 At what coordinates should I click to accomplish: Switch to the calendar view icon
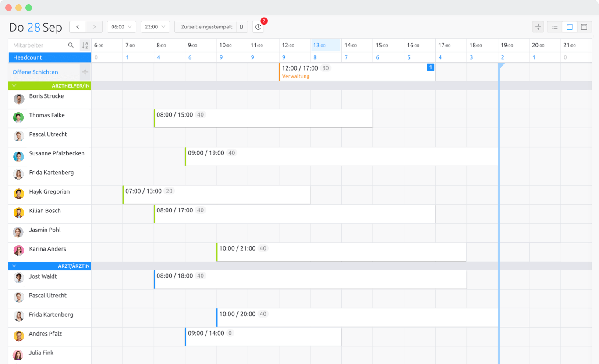pyautogui.click(x=584, y=27)
